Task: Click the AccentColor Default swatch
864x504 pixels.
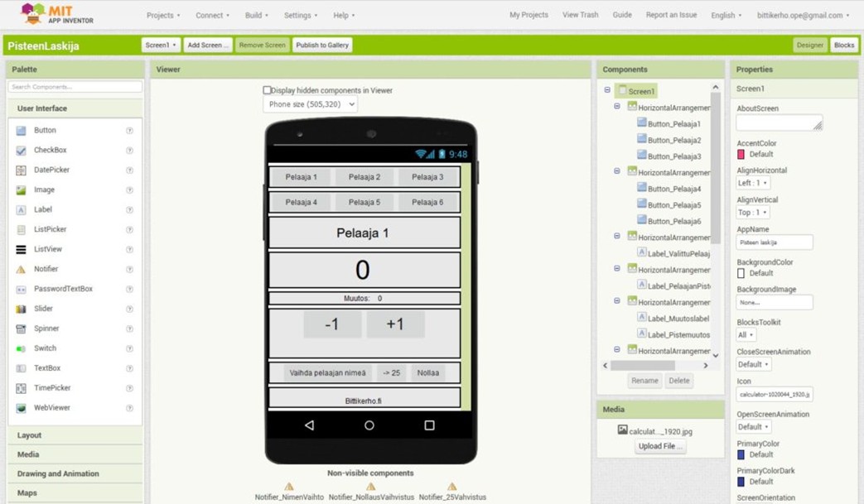Action: (x=741, y=155)
